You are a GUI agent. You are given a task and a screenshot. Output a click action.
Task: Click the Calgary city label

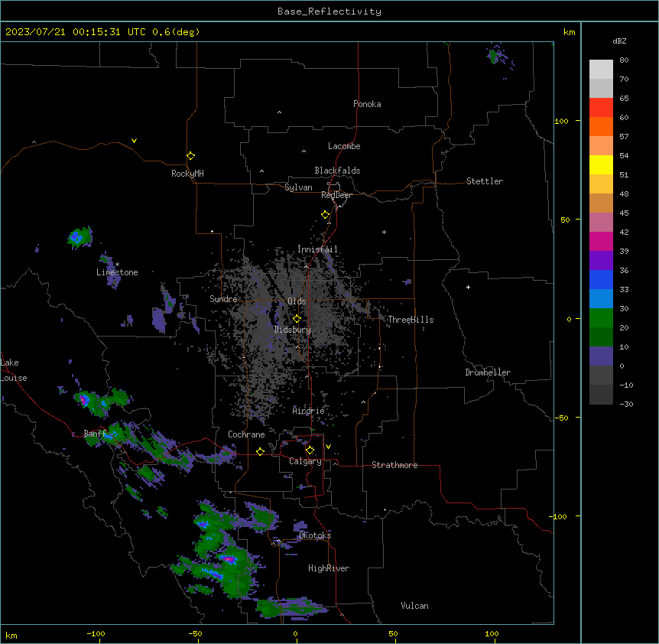[305, 461]
